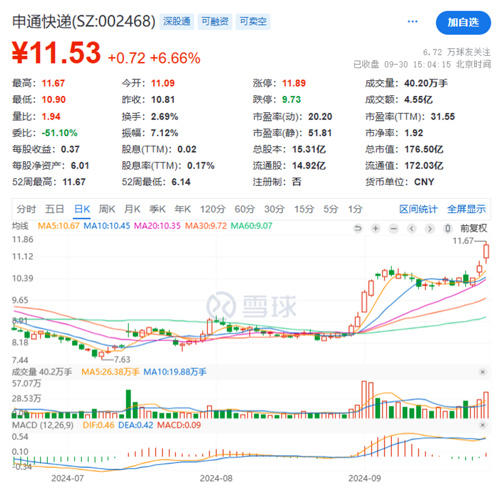The height and width of the screenshot is (484, 500).
Task: Open the three-dots more options menu
Action: tap(412, 22)
